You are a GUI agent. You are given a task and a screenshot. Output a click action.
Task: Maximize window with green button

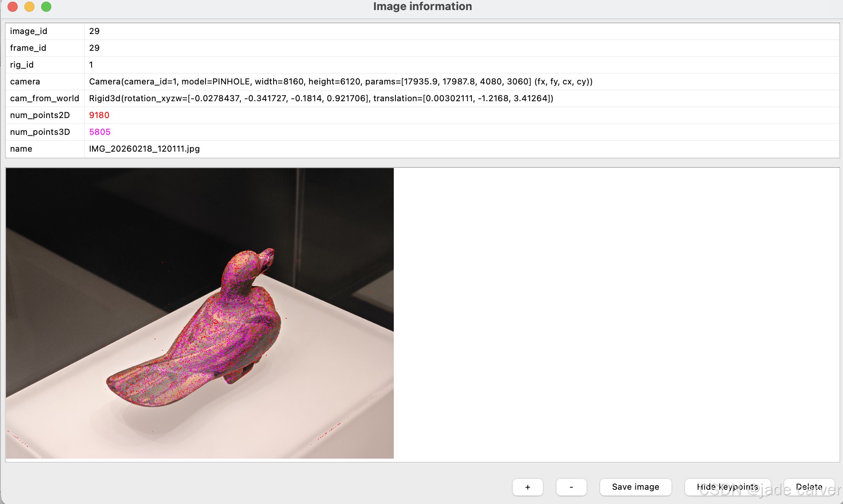coord(46,7)
